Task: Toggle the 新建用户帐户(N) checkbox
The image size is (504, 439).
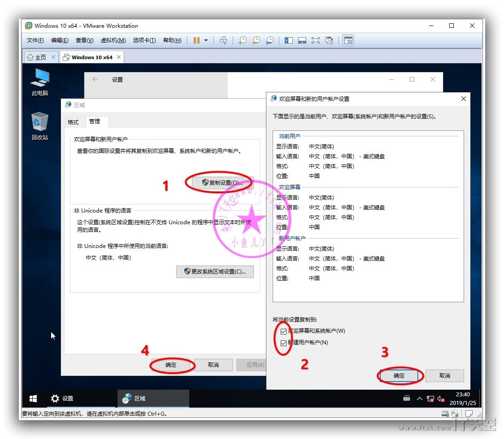Action: pyautogui.click(x=283, y=343)
